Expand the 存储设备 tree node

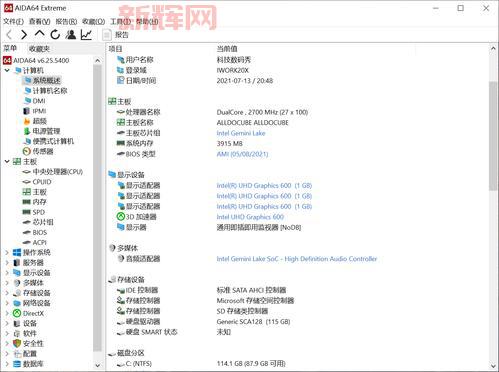tap(7, 293)
